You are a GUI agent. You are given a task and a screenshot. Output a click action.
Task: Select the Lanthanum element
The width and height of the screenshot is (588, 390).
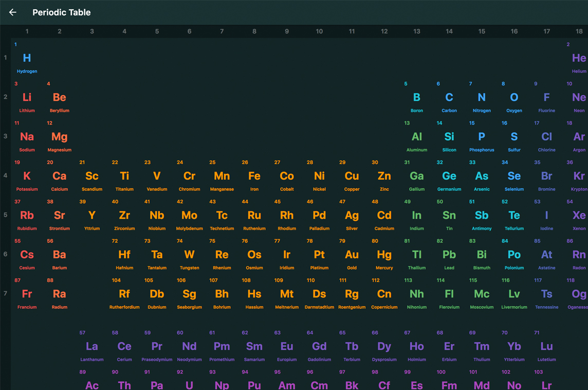click(x=92, y=346)
